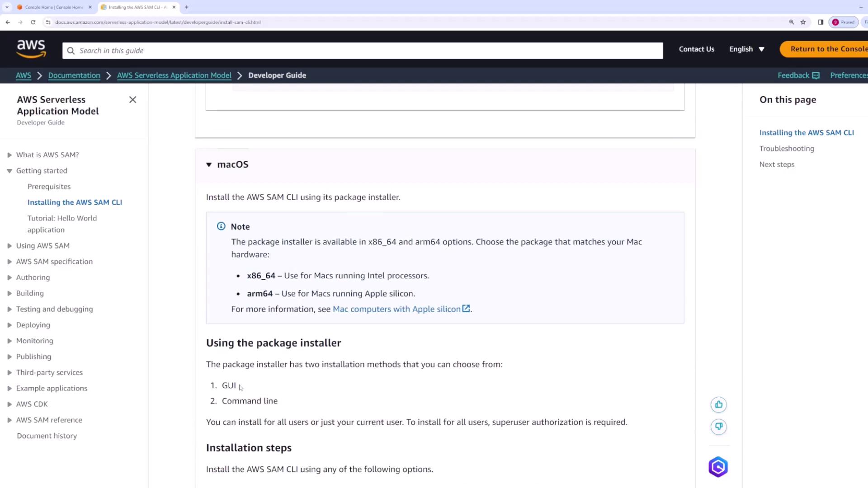Bookmark this page with star icon
This screenshot has width=868, height=488.
pos(803,22)
